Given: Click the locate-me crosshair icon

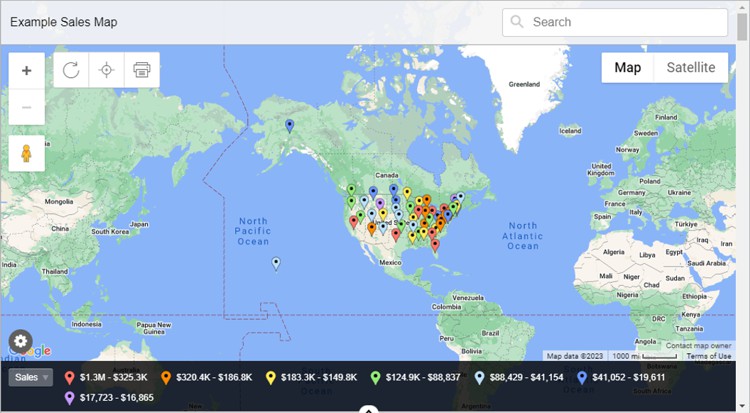Looking at the screenshot, I should pos(106,70).
